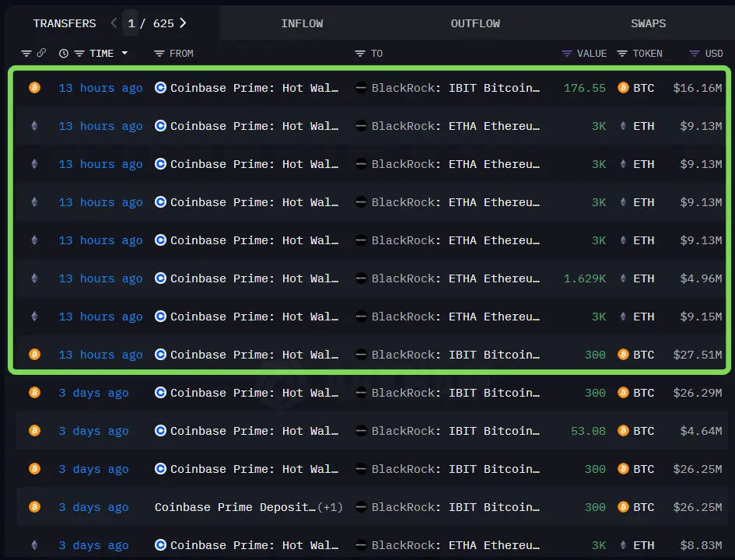This screenshot has width=735, height=560.
Task: Open BlackRock IBIT Bitcoin in $4.64M row
Action: pyautogui.click(x=455, y=431)
